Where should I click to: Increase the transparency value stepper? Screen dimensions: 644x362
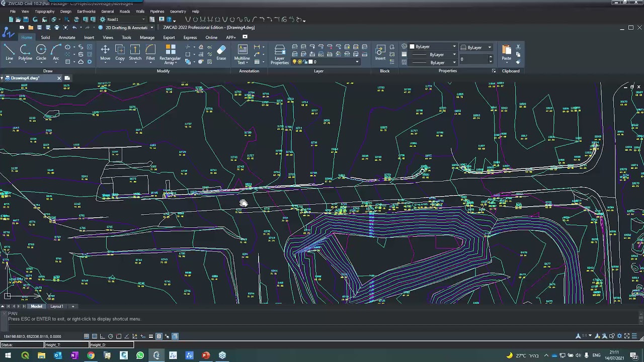pyautogui.click(x=491, y=57)
